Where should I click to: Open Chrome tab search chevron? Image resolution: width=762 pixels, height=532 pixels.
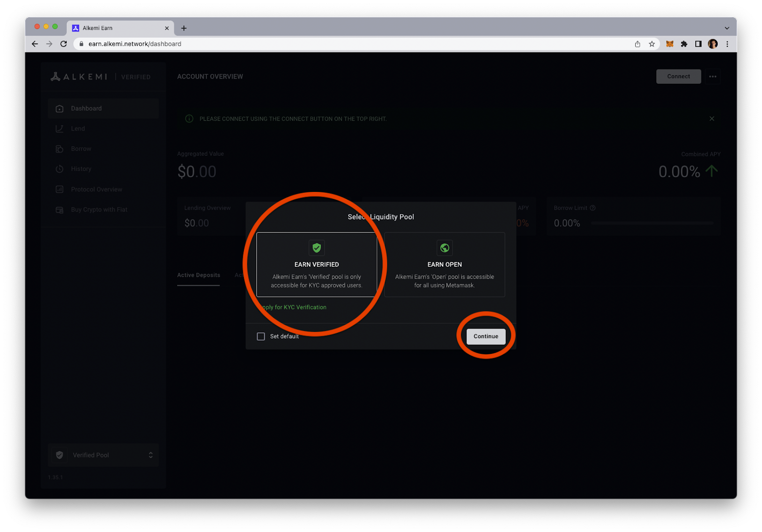click(727, 28)
